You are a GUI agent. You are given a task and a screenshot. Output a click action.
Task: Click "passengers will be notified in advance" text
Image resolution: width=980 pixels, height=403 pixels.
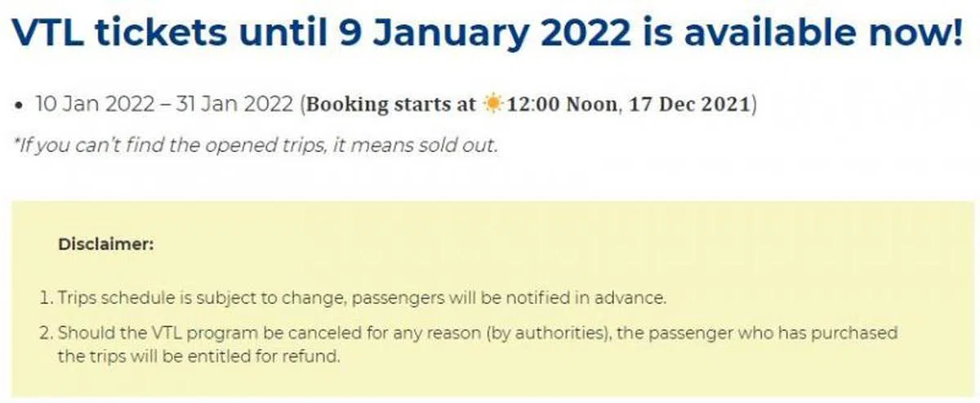pyautogui.click(x=510, y=298)
